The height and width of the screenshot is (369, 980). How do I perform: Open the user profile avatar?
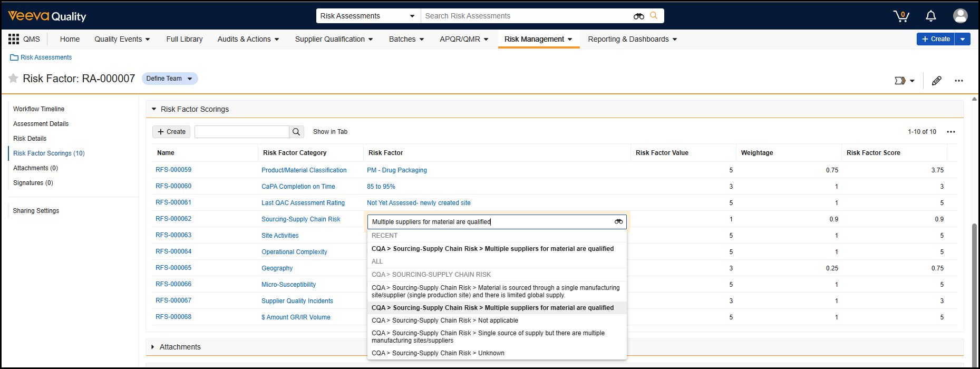(960, 16)
